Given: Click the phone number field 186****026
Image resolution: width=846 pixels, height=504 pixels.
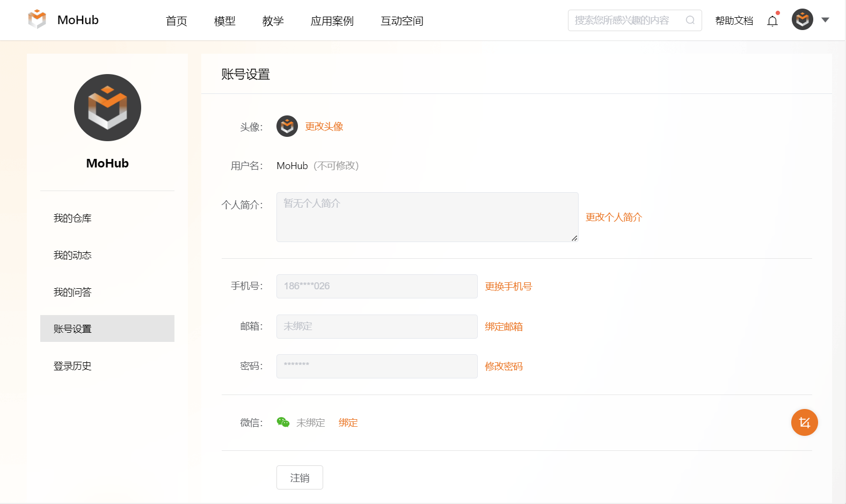Looking at the screenshot, I should (377, 286).
